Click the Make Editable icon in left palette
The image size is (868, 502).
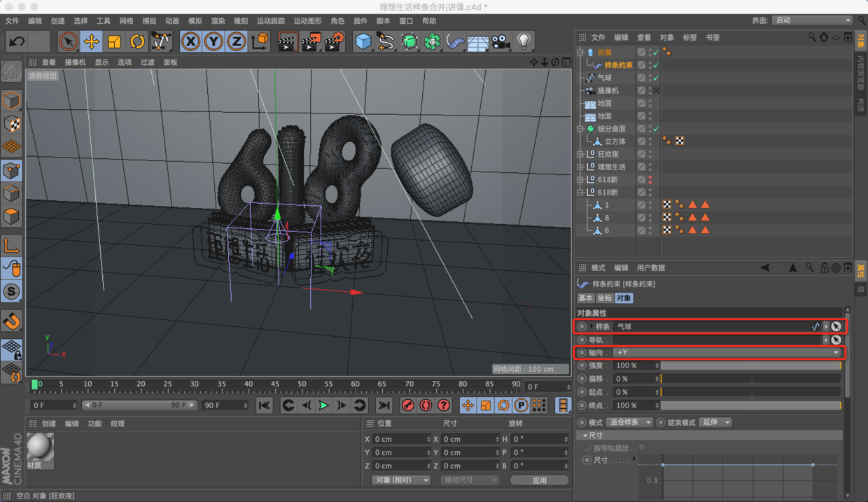click(11, 71)
